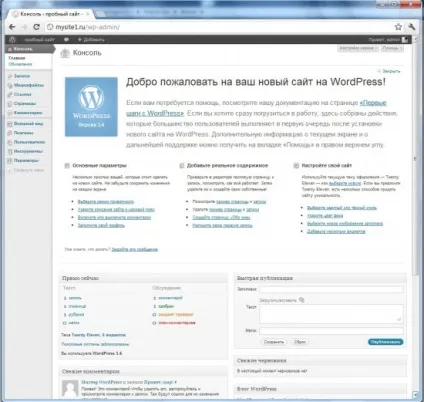Click the mysite1.ru/wp-admin/ address bar
This screenshot has width=424, height=402.
point(220,27)
